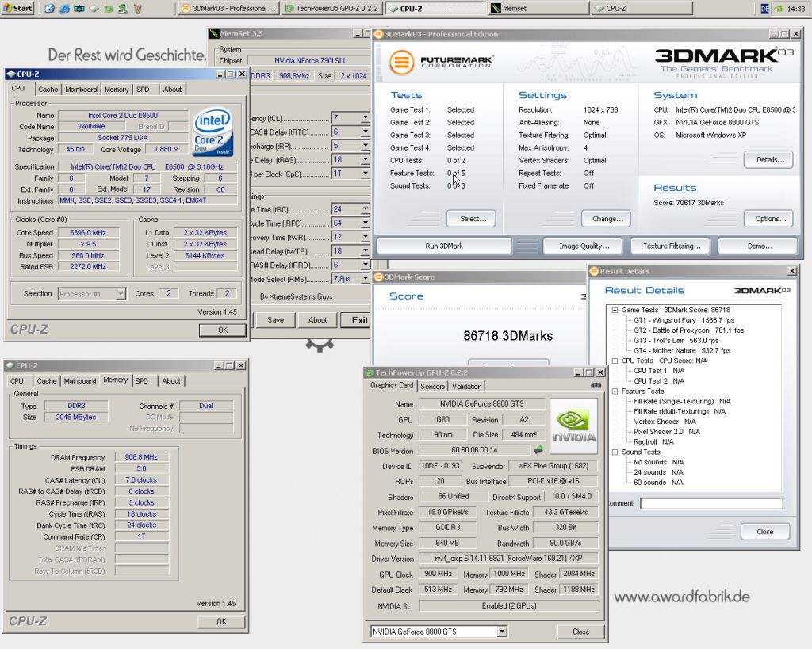Click the DE language indicator in tray

(764, 9)
